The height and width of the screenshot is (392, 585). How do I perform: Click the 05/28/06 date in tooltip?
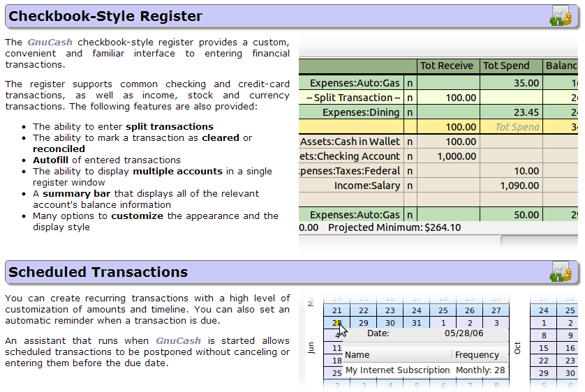tap(464, 333)
